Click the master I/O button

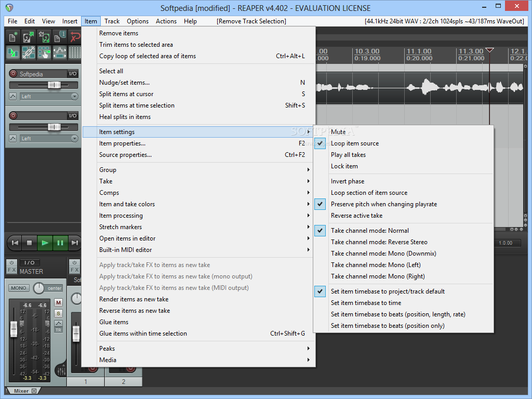(30, 262)
